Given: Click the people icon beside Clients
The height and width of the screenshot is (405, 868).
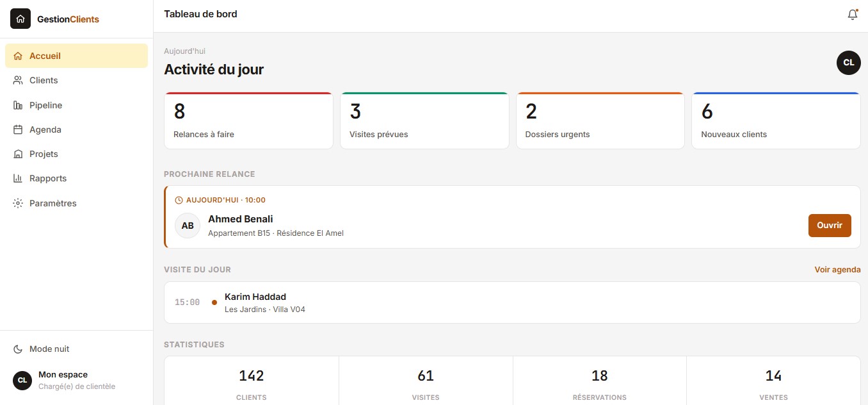Looking at the screenshot, I should 18,80.
